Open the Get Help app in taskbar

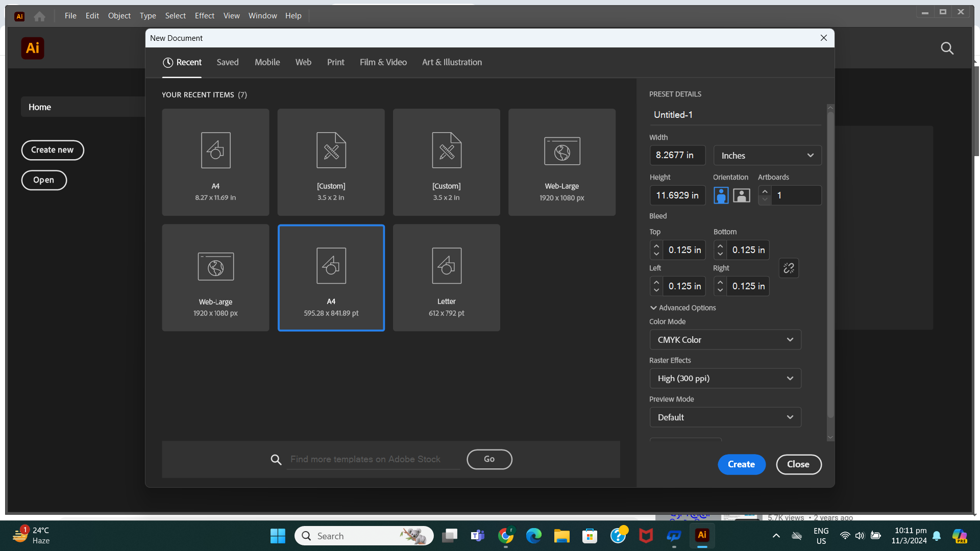618,536
